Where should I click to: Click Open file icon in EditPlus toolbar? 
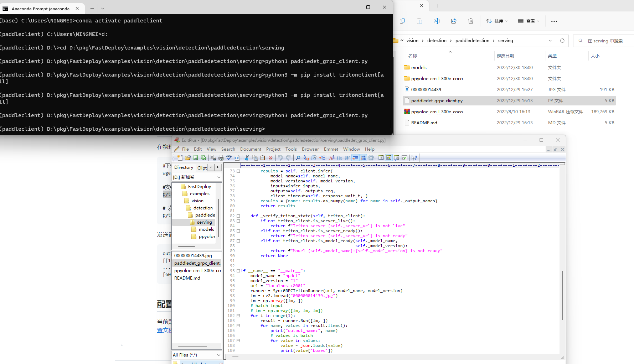(188, 158)
